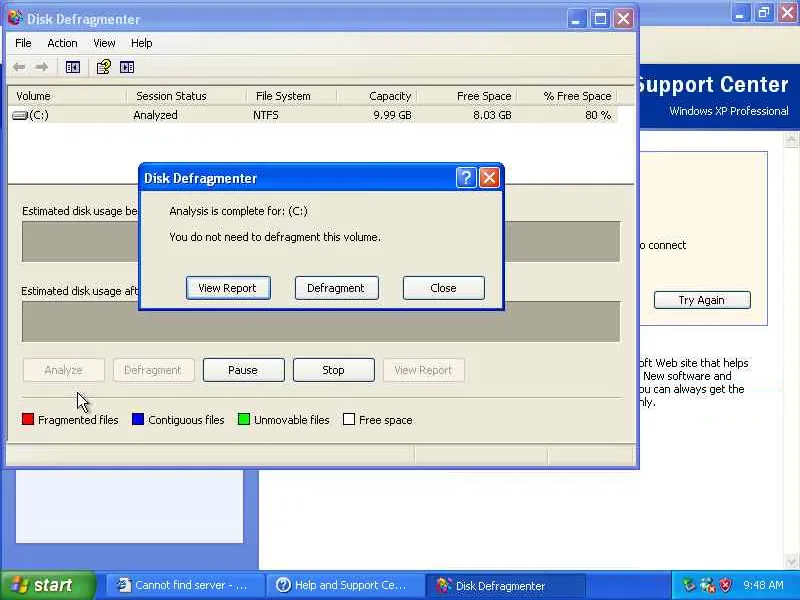Sort by % Free Space column header
This screenshot has width=800, height=600.
click(x=567, y=96)
